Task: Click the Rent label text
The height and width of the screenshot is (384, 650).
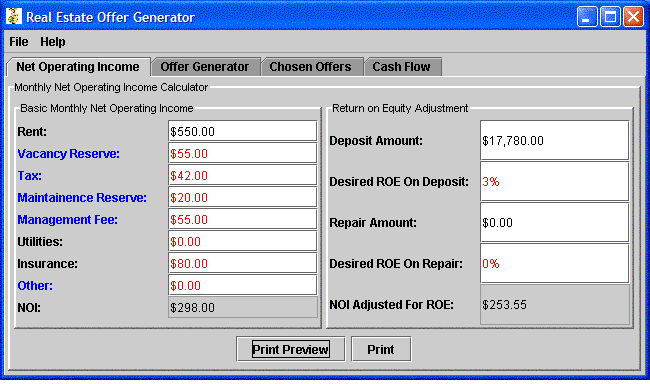Action: click(x=32, y=132)
